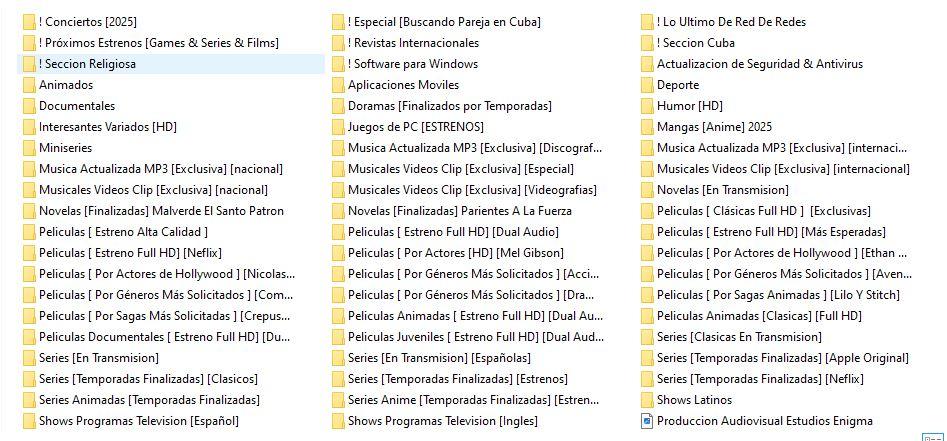Viewport: 947px width, 441px height.
Task: Click the Aplicaciones Moviles folder icon
Action: coord(338,85)
